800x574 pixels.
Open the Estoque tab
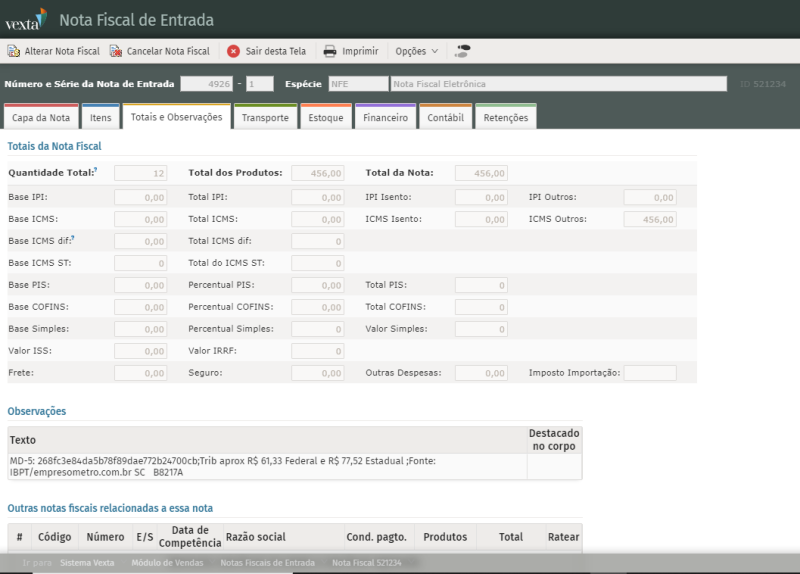click(x=325, y=118)
